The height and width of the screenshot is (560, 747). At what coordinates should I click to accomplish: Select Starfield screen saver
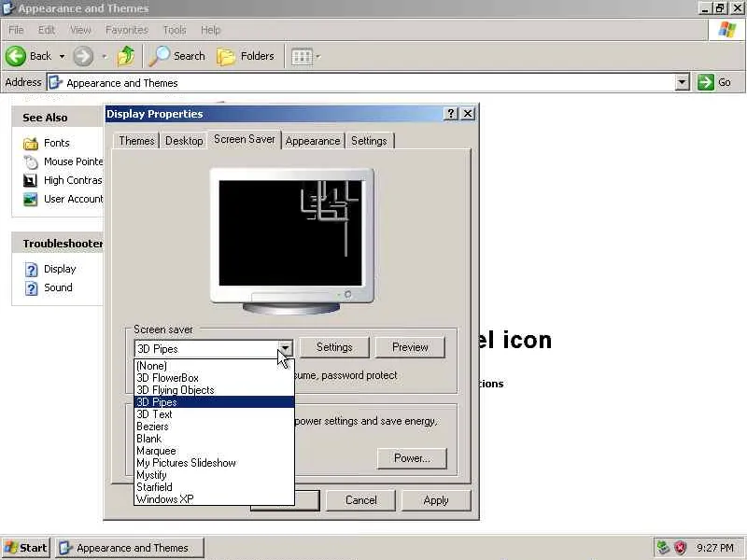point(215,487)
